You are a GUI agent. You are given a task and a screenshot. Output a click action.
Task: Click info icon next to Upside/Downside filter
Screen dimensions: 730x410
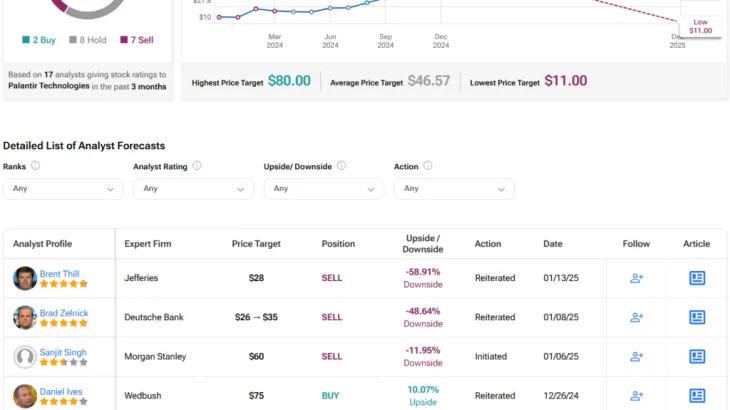click(x=341, y=166)
